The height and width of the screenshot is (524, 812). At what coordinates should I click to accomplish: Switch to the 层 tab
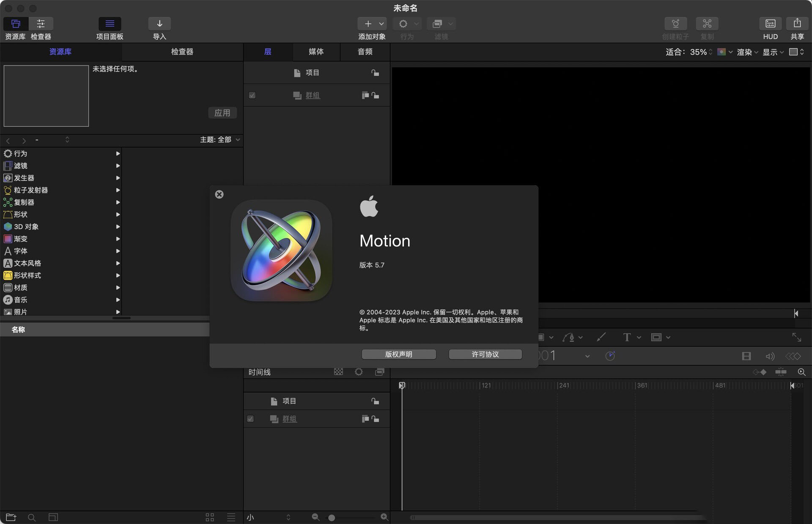tap(268, 52)
